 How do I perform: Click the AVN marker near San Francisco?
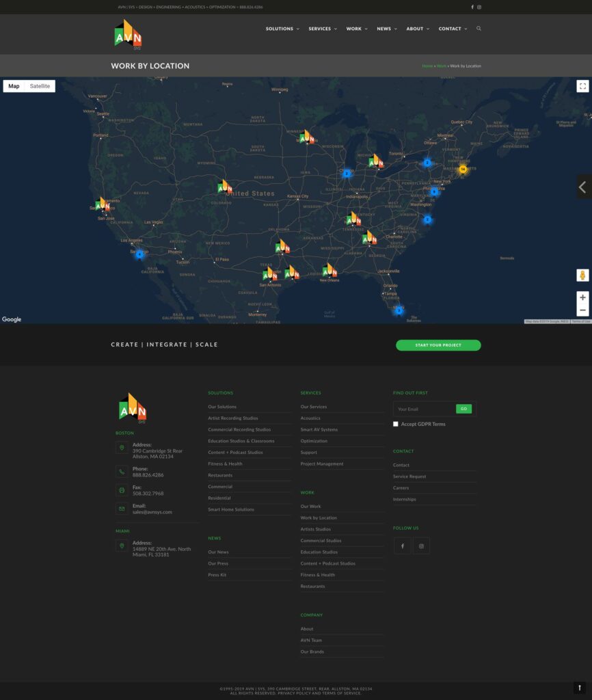pos(103,204)
